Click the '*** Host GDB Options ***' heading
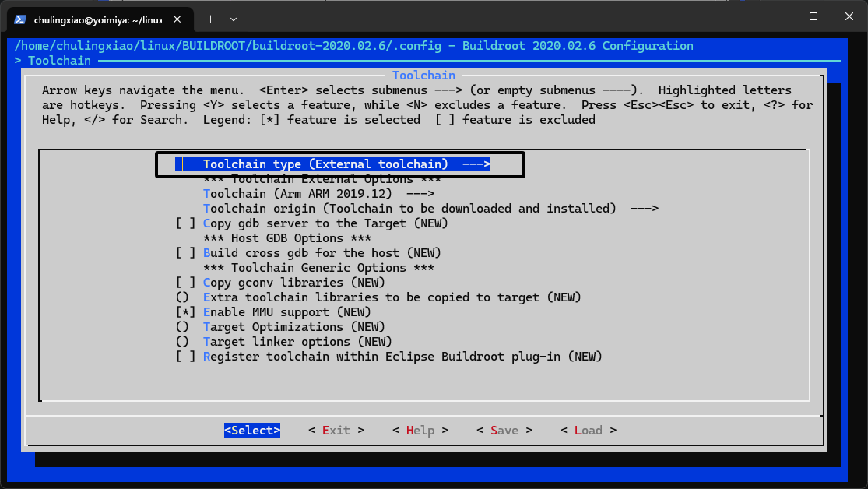 coord(287,238)
